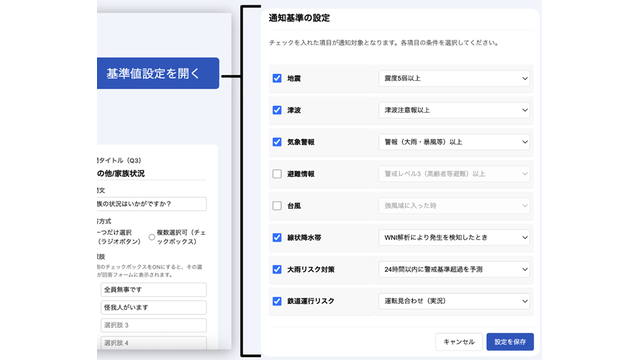This screenshot has width=640, height=360.
Task: Toggle the 線状降水帯 checkbox
Action: coord(277,238)
